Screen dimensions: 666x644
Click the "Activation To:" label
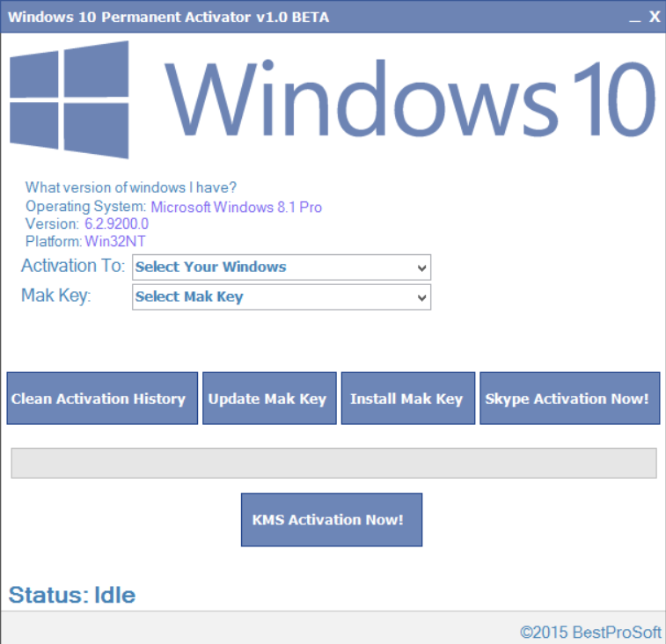(73, 266)
